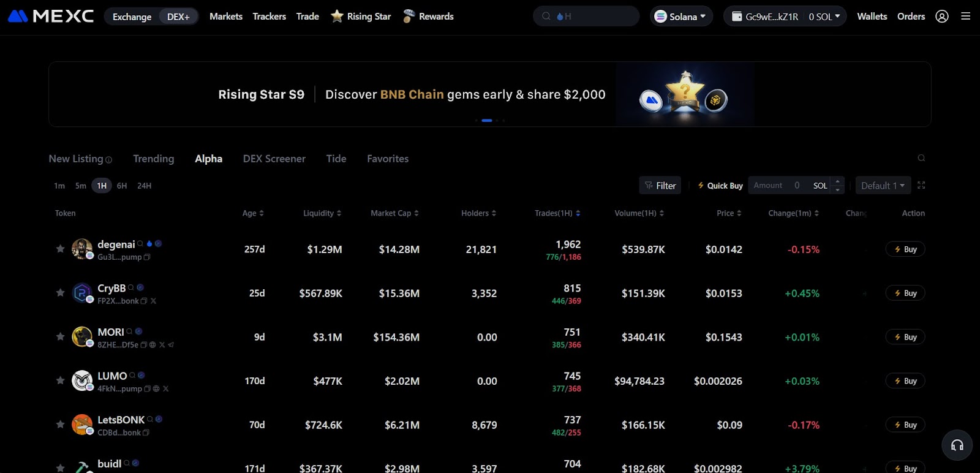Sort table by Age column
The image size is (980, 473).
[x=253, y=213]
